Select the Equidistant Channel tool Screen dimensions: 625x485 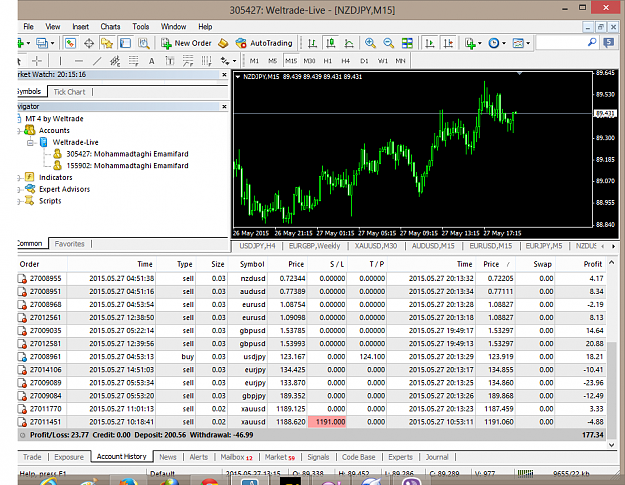[115, 61]
